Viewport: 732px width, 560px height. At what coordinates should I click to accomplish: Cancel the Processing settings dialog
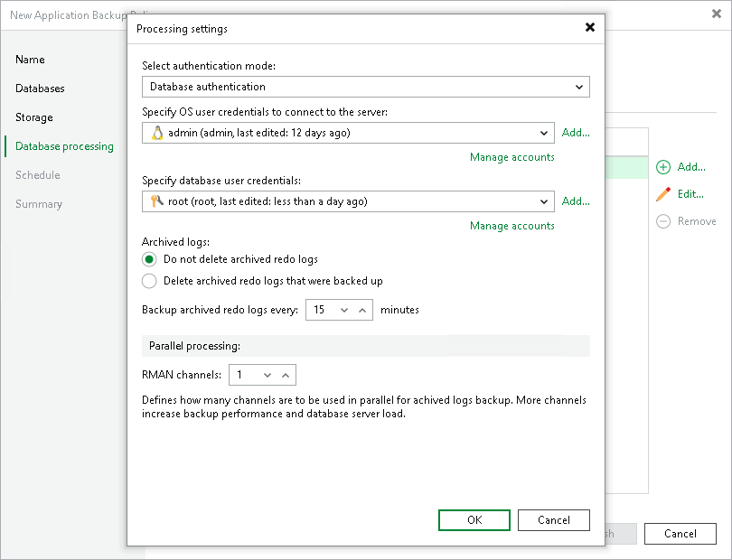[553, 520]
